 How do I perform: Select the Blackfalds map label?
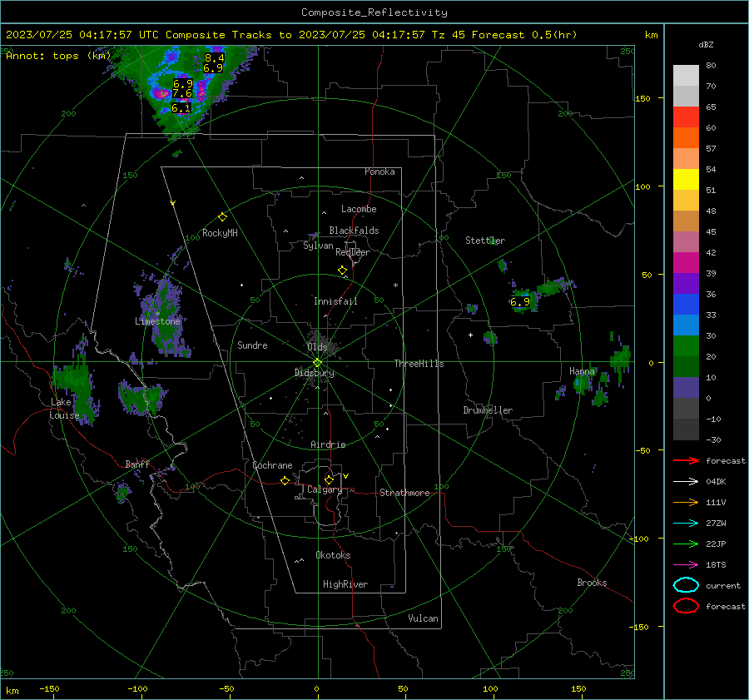(354, 231)
